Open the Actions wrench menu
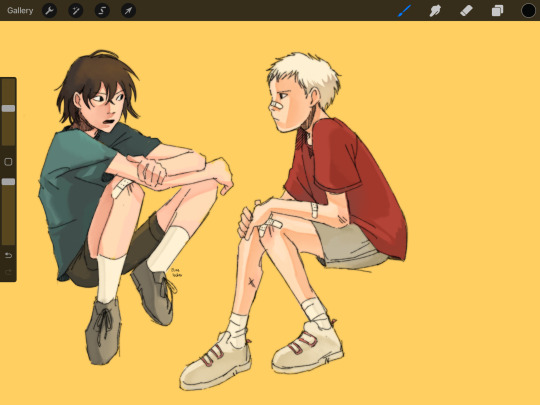 point(50,11)
